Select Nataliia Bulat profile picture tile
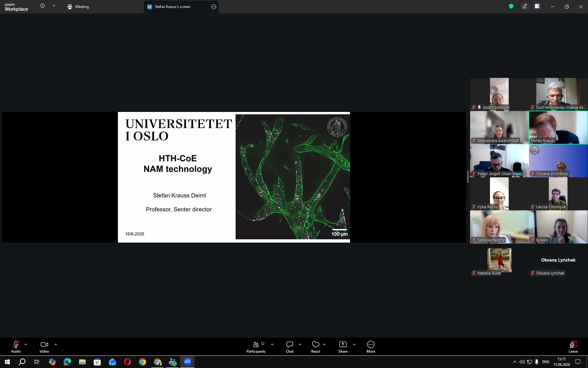Viewport: 588px width, 368px height. tap(499, 260)
